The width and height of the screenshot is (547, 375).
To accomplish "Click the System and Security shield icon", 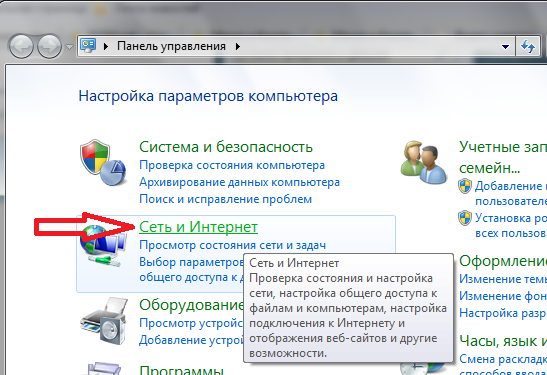I will point(103,162).
